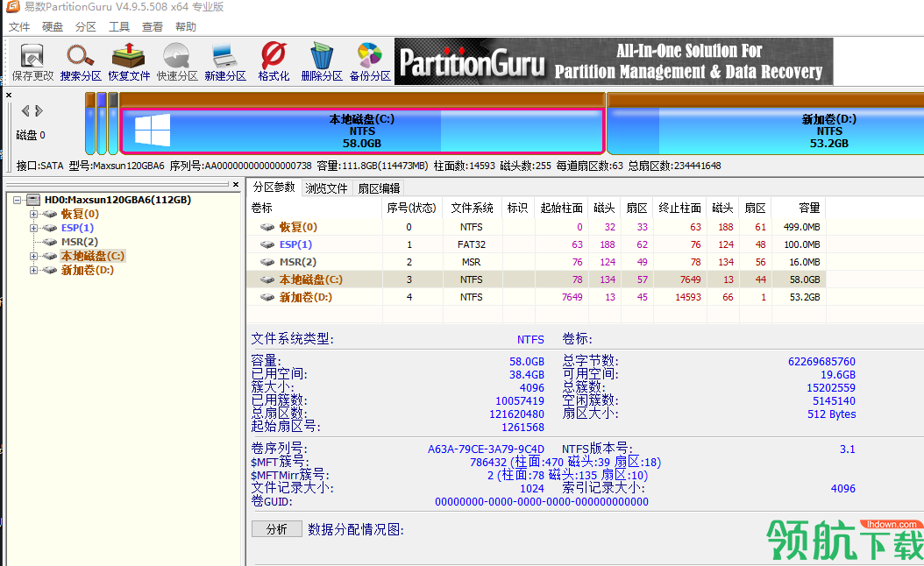Click 新加卷(D:) row in partition table
Screen dimensions: 924x566
tap(537, 297)
